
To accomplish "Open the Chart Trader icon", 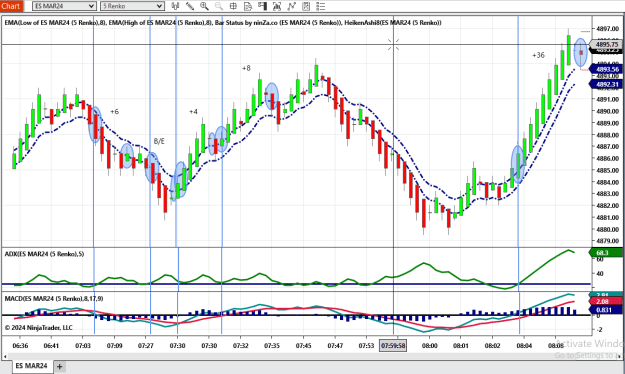I will pyautogui.click(x=262, y=6).
